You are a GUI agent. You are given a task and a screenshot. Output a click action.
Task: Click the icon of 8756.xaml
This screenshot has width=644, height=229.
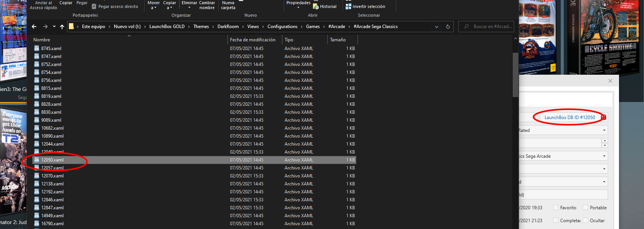37,80
